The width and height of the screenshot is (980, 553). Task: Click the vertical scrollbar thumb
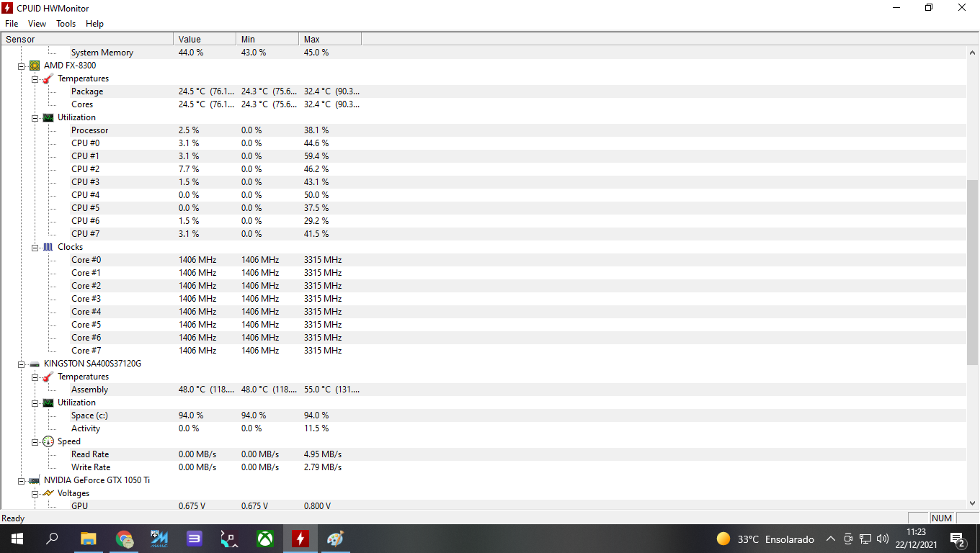click(x=973, y=272)
